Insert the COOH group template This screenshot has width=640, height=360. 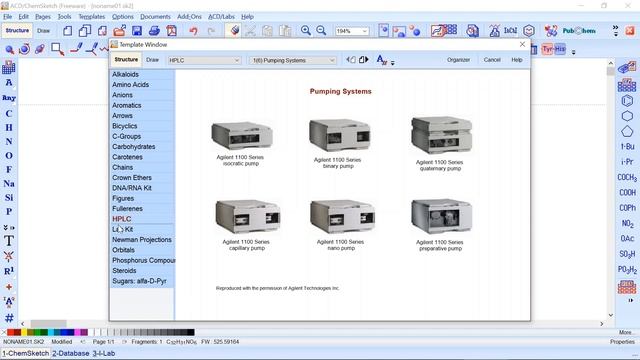click(x=627, y=193)
